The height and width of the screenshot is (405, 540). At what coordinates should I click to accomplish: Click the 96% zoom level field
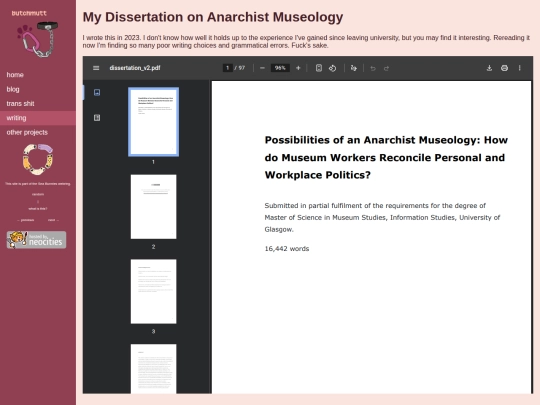pyautogui.click(x=280, y=68)
